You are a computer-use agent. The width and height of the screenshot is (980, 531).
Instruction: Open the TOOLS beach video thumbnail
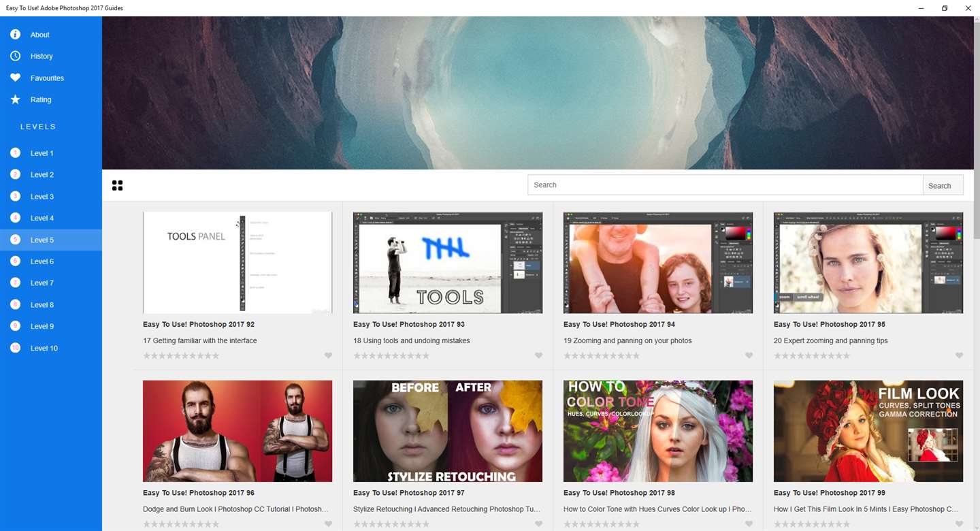coord(448,262)
